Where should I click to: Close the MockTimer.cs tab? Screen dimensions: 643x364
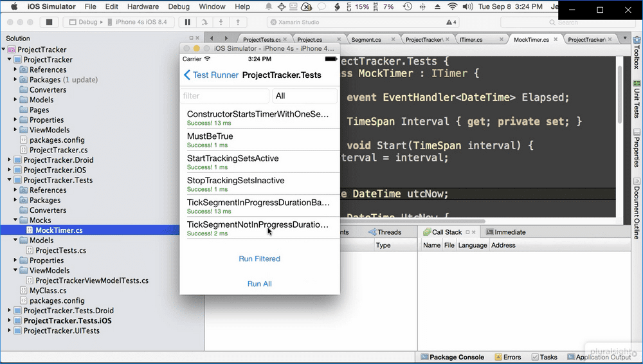click(556, 39)
